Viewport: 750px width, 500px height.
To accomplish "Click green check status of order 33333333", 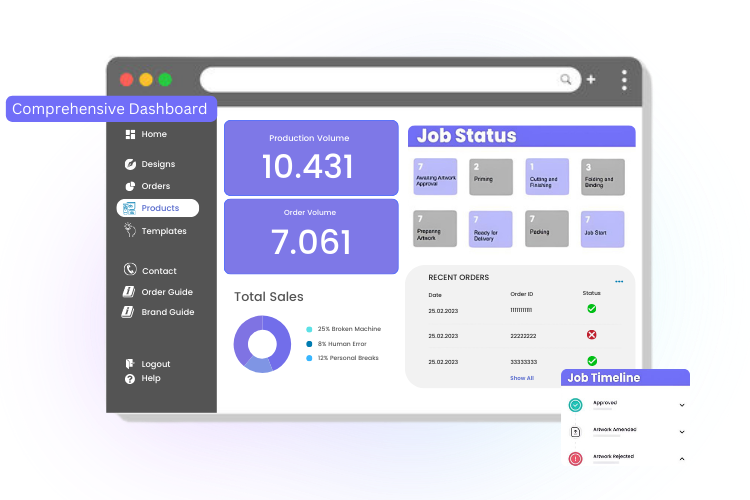I will [591, 360].
